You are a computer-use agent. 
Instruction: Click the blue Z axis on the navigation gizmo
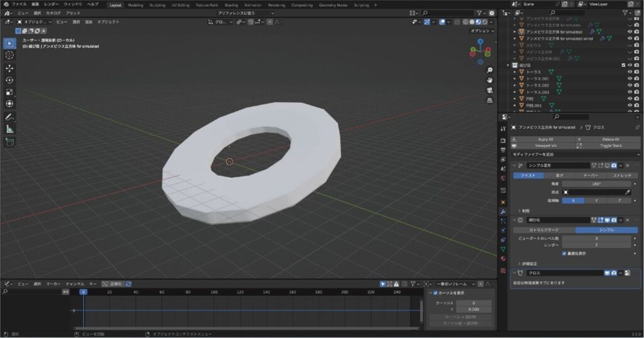480,41
